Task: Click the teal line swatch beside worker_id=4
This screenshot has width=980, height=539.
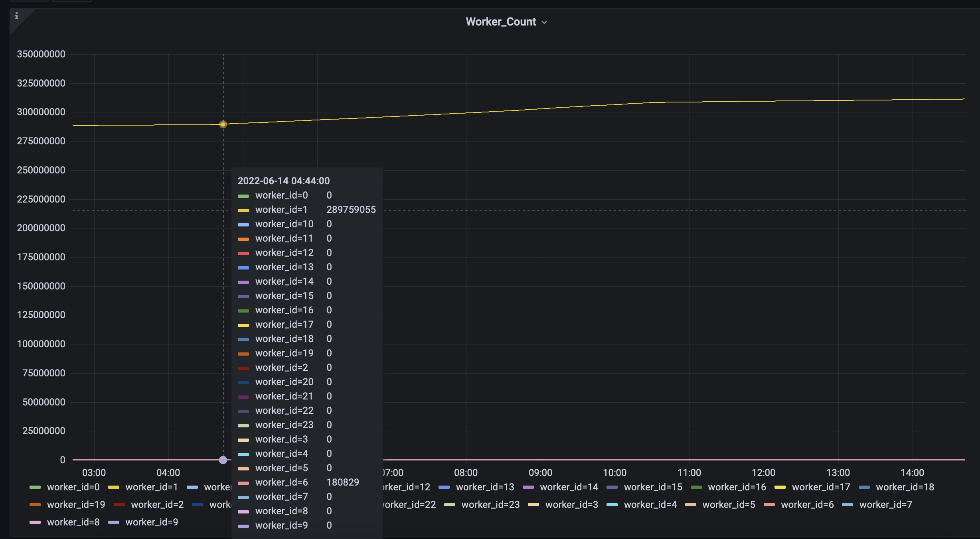Action: coord(612,504)
